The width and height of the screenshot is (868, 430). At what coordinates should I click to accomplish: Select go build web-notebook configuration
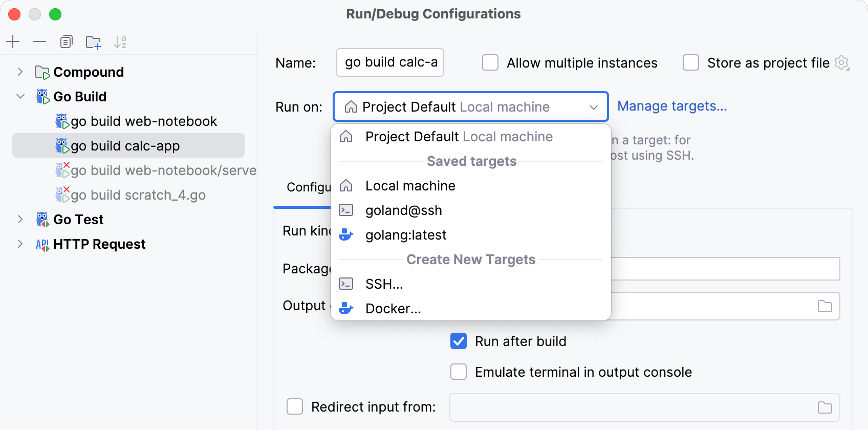pos(144,121)
